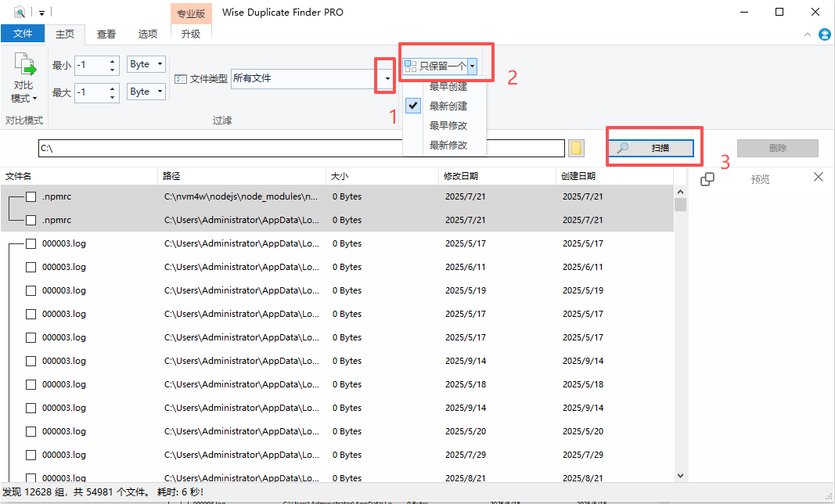The height and width of the screenshot is (504, 835).
Task: Click the 2025/9/14 modified date, first occurrence
Action: (466, 361)
